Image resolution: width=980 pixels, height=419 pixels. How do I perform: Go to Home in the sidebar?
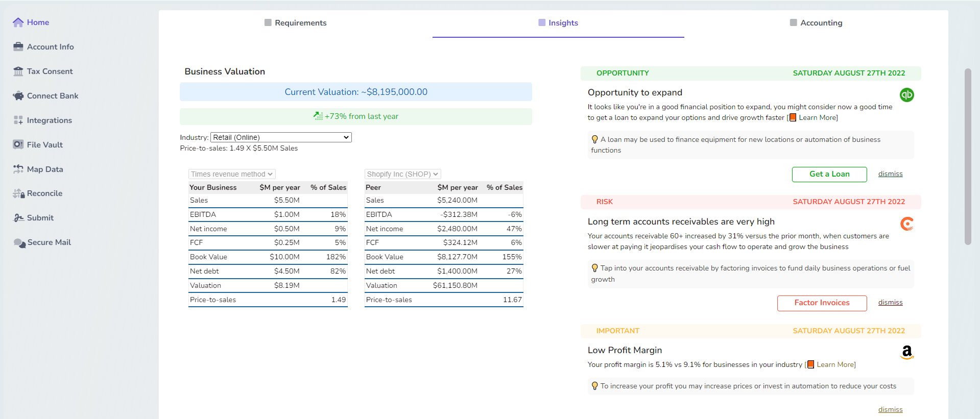pos(31,22)
